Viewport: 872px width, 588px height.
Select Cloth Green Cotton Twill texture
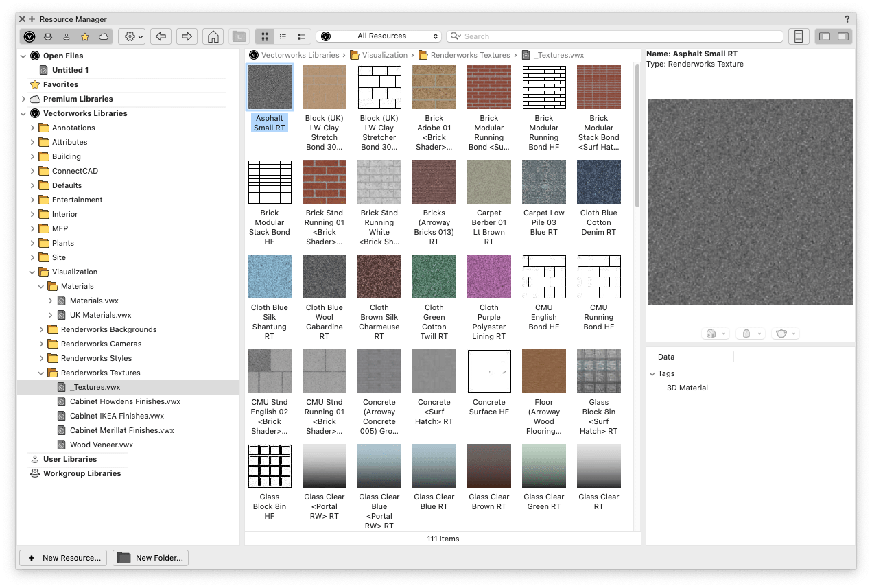(x=434, y=277)
